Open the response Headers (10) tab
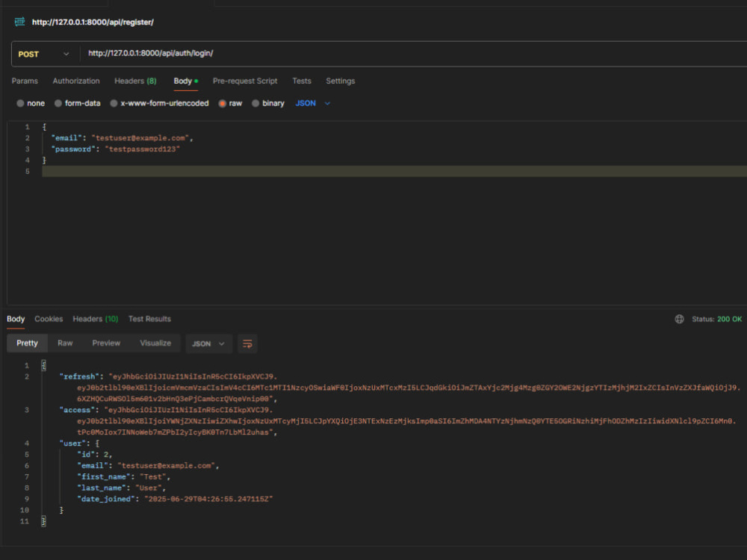 click(96, 319)
